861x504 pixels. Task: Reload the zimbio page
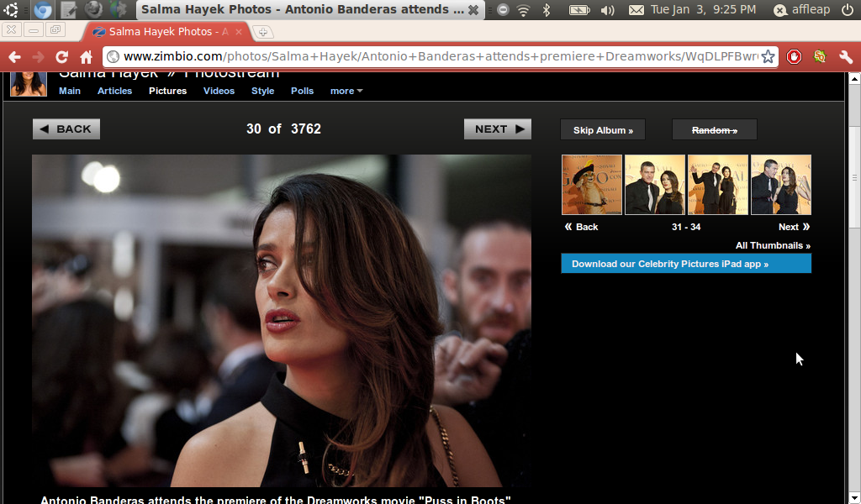click(62, 56)
